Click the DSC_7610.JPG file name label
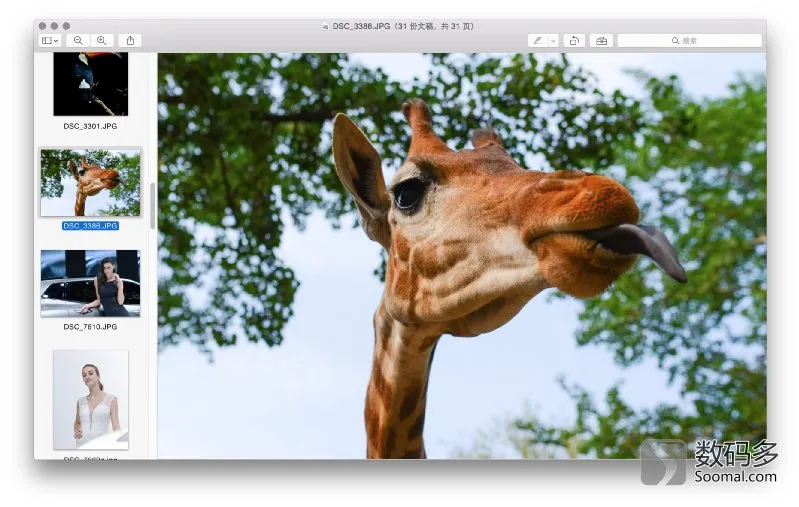 pyautogui.click(x=90, y=327)
